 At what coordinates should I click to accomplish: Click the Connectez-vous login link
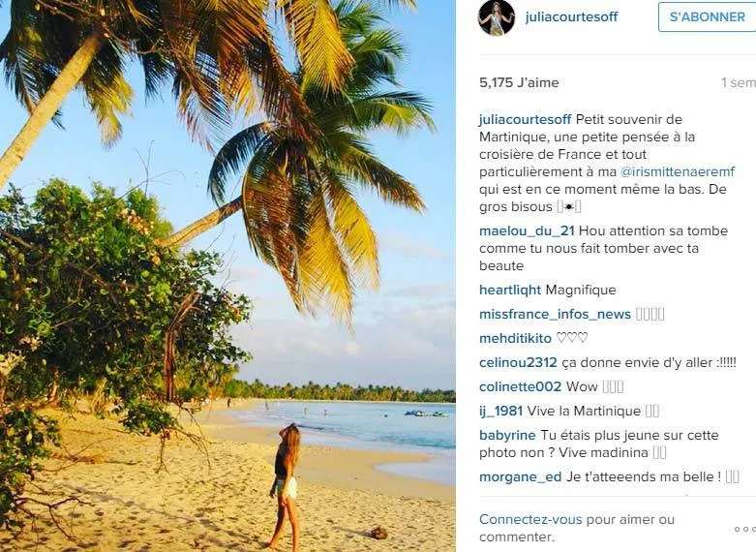click(531, 520)
